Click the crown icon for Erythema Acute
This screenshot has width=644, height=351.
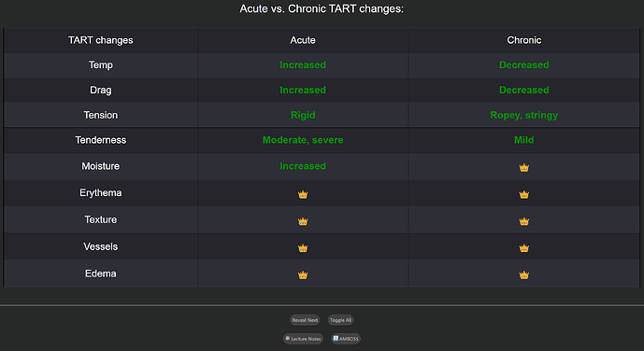[303, 194]
